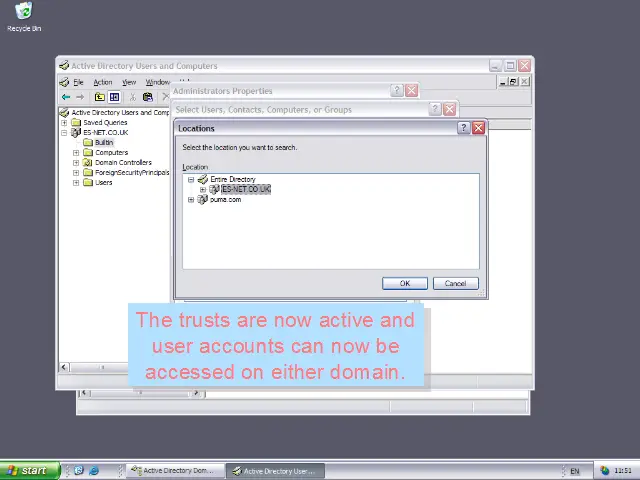Click the ForeignSecurityPrincipals folder icon
640x480 pixels.
(88, 172)
